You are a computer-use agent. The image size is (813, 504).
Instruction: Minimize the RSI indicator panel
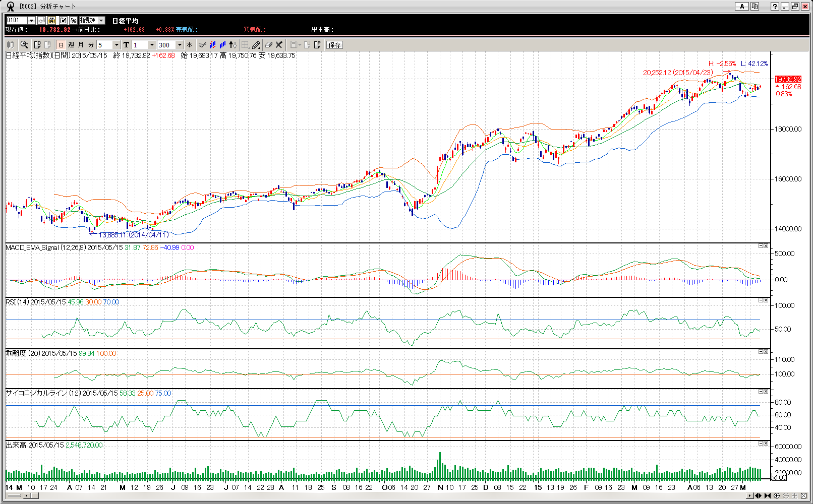tap(761, 300)
